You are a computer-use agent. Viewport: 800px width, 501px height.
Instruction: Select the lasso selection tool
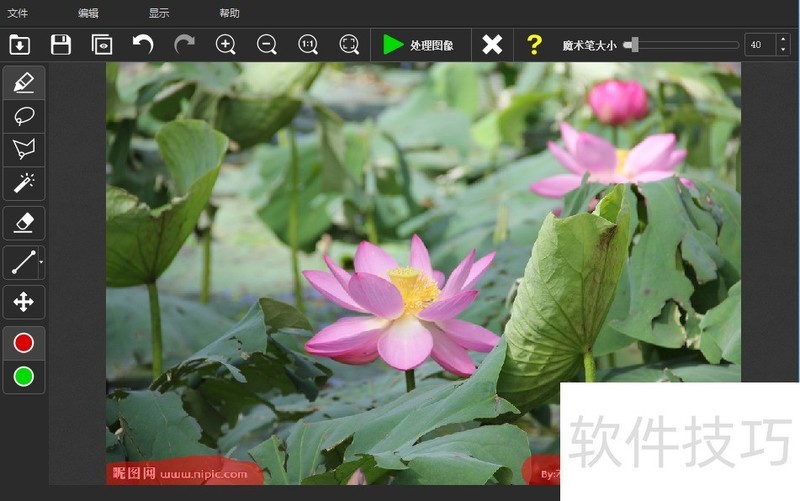coord(24,116)
